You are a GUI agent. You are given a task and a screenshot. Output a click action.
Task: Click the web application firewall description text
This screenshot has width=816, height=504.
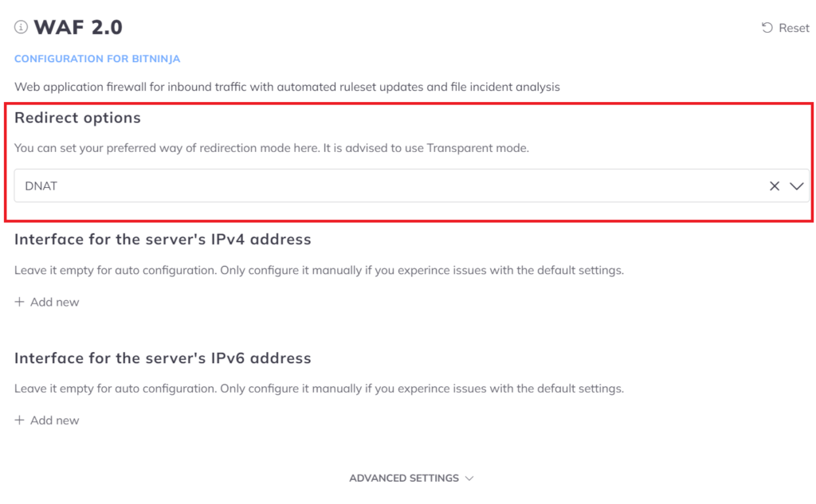coord(287,87)
